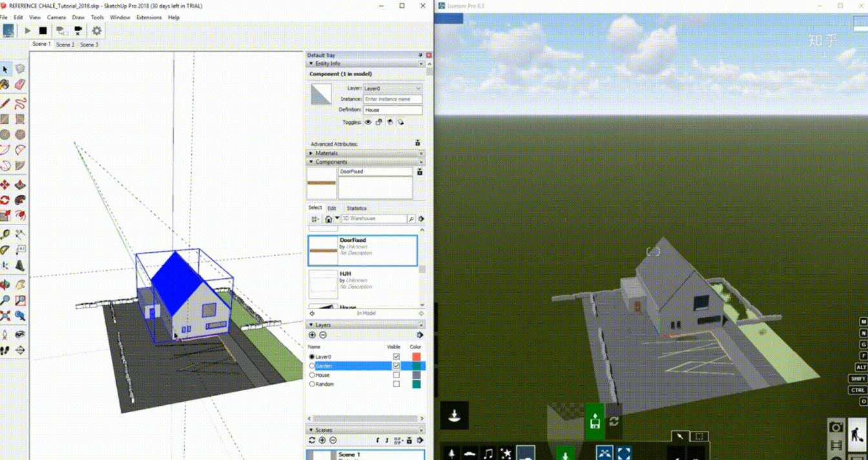The height and width of the screenshot is (460, 868).
Task: Toggle the Hidden eye icon in Entity Info
Action: coord(368,122)
